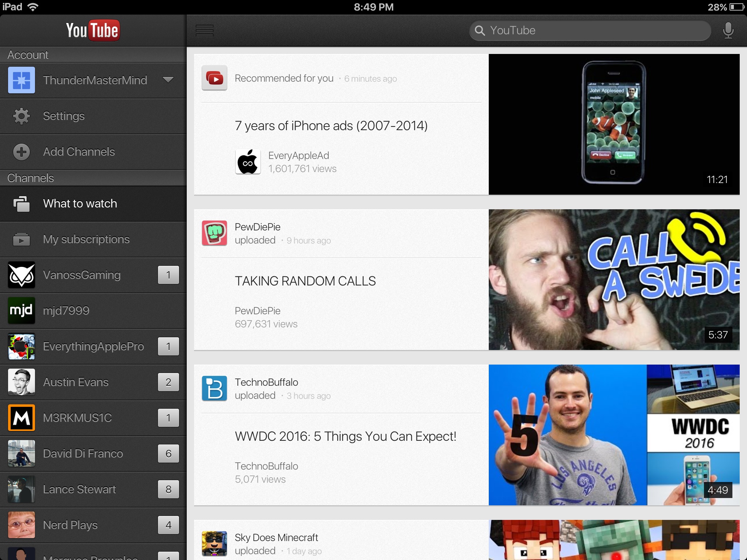The image size is (747, 560).
Task: Open the Austin Evans channel
Action: click(76, 382)
